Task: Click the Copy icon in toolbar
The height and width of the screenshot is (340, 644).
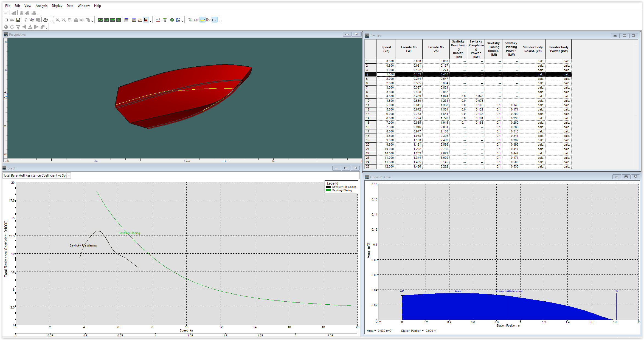Action: (32, 20)
